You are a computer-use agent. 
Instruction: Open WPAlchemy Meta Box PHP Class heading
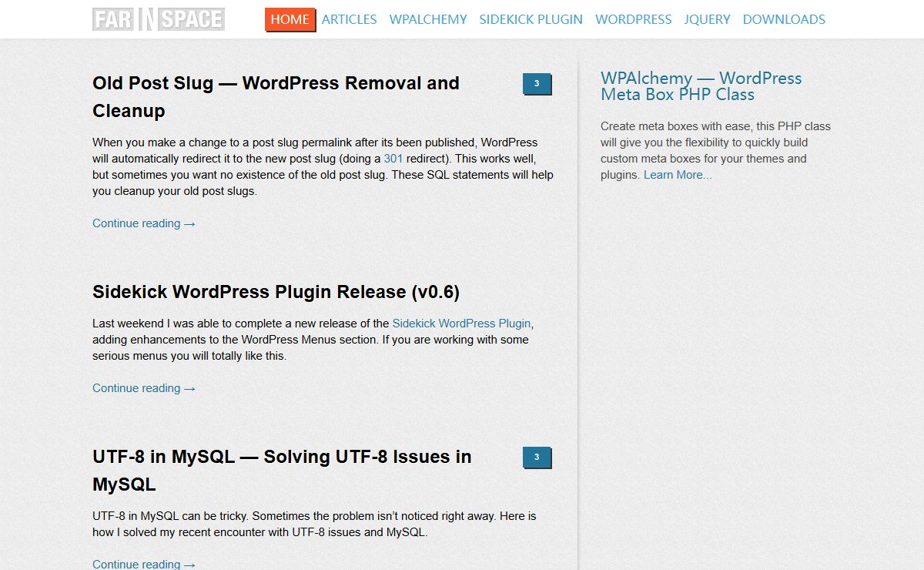701,86
